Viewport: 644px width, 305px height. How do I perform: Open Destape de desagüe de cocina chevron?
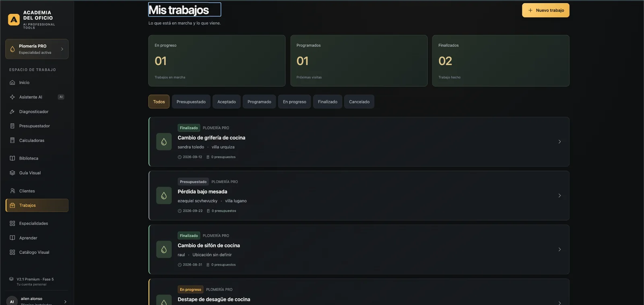pos(559,303)
